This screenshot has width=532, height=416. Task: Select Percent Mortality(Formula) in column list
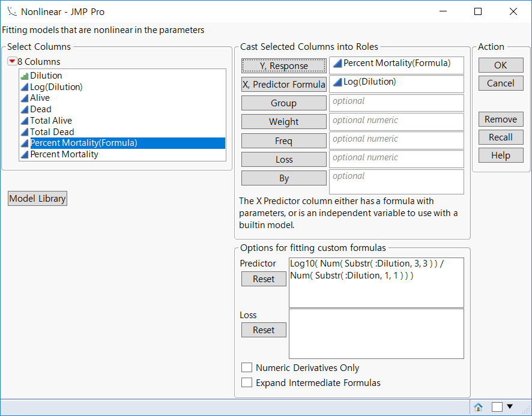coord(84,143)
